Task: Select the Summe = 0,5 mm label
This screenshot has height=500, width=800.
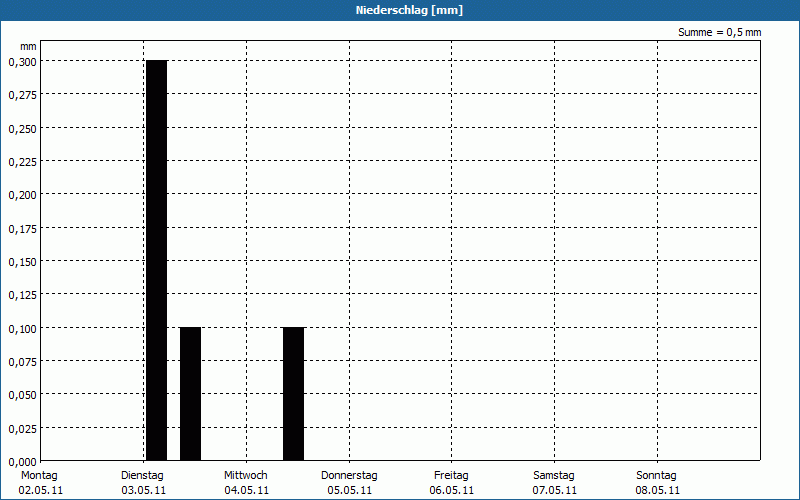Action: (x=719, y=32)
